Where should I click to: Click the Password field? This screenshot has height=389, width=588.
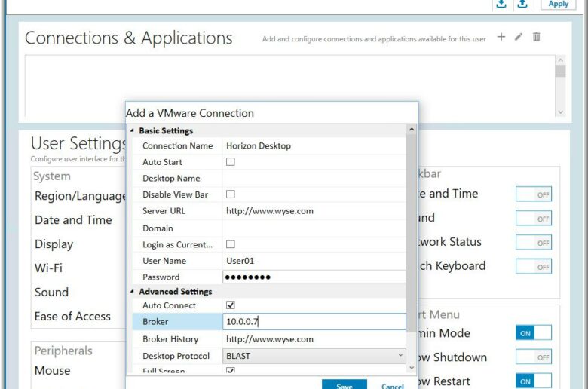coord(314,277)
